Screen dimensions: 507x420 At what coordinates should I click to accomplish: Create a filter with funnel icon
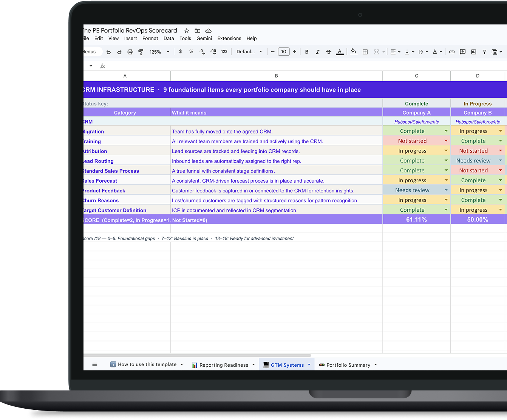484,52
